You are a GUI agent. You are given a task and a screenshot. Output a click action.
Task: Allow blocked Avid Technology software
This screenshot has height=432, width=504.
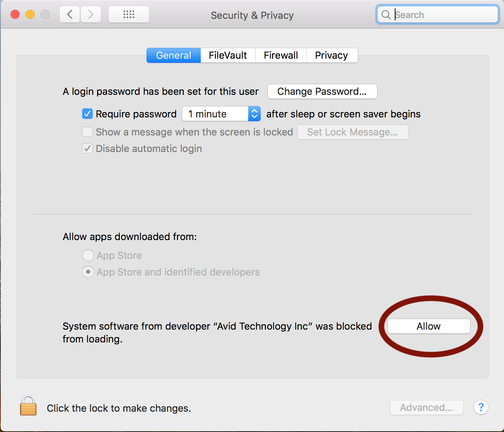(429, 326)
